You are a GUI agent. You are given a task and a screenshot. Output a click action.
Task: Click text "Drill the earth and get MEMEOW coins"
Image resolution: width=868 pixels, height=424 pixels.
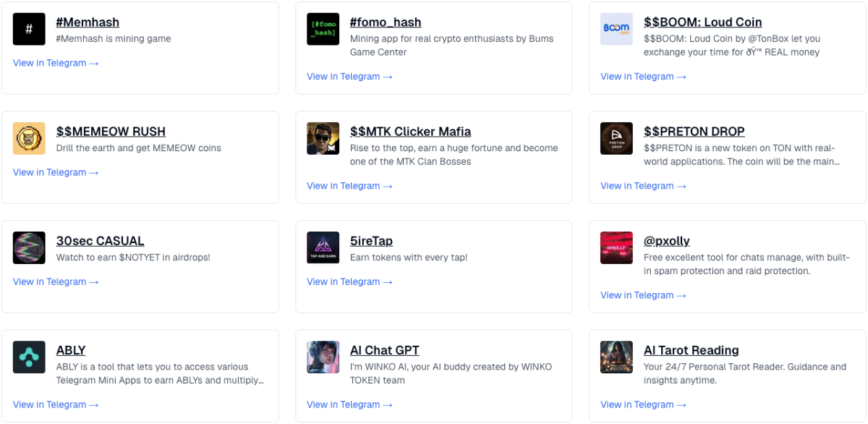coord(139,148)
